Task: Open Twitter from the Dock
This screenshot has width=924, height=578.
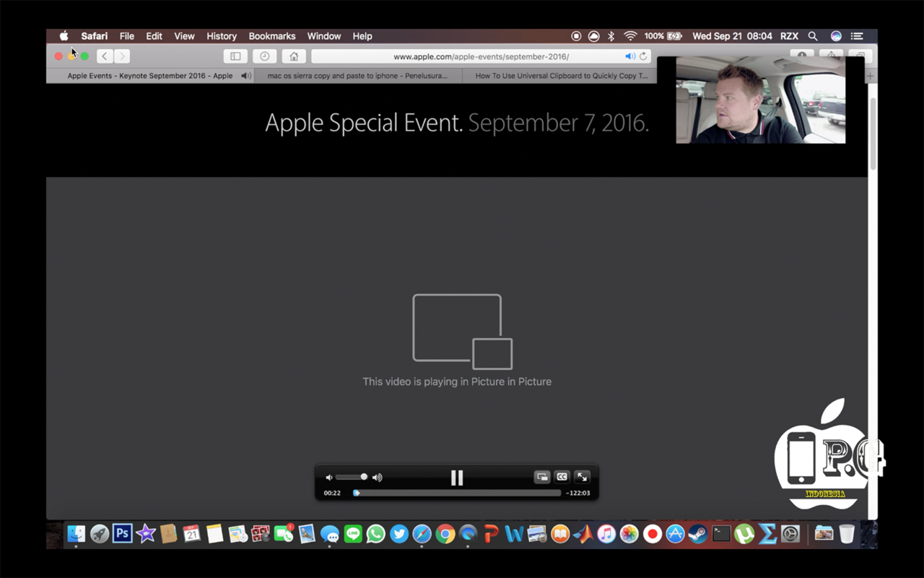Action: pos(399,534)
